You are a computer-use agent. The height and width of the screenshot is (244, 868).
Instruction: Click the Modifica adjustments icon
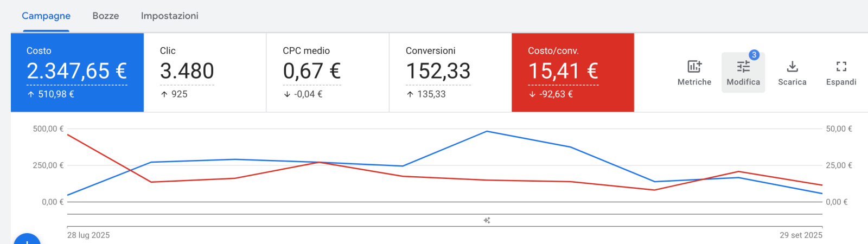click(743, 67)
